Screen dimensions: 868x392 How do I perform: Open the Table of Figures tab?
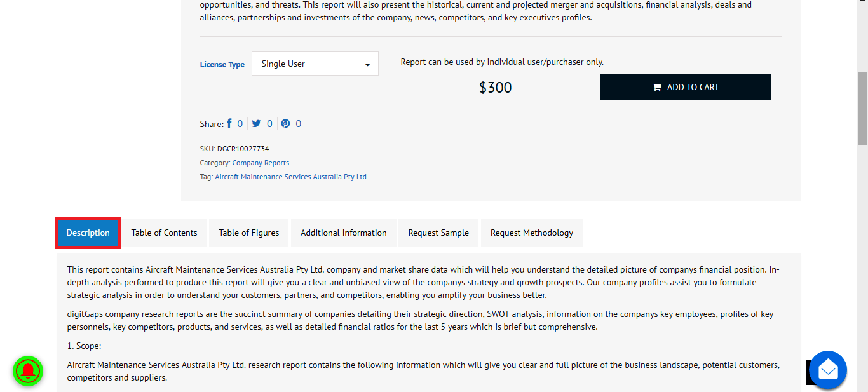point(249,233)
